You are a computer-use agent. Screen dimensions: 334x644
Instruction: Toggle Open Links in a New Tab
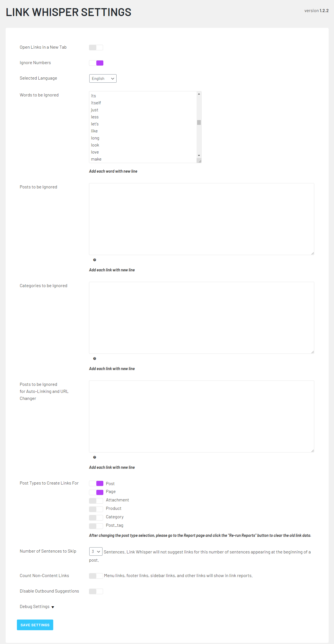coord(96,48)
